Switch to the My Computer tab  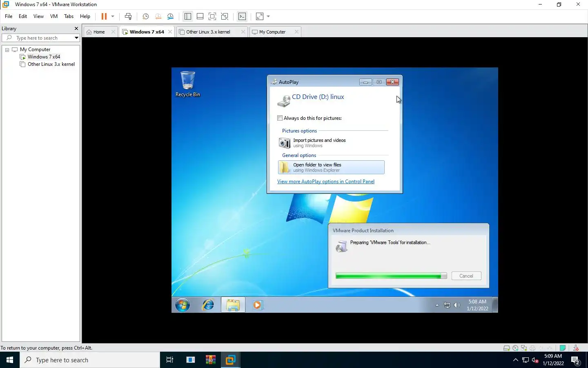272,32
